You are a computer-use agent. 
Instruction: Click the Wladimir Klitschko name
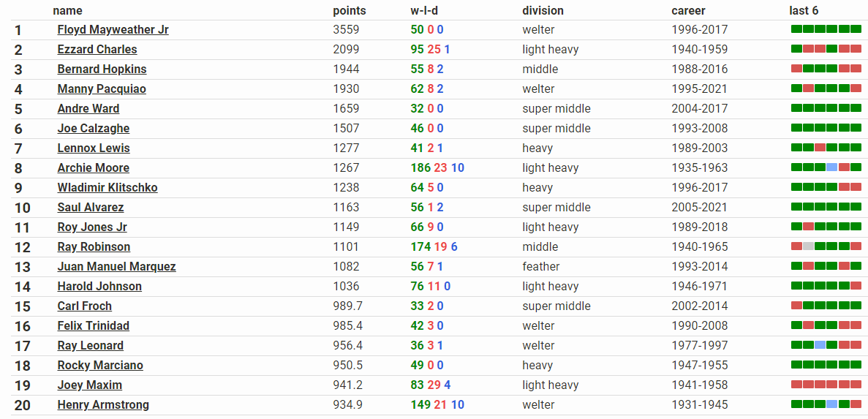click(107, 188)
